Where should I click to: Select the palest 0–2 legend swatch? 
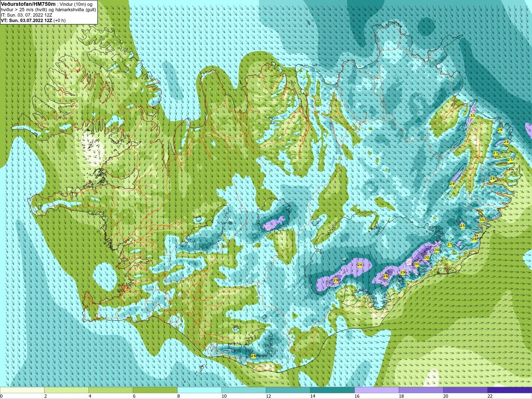tap(22, 390)
